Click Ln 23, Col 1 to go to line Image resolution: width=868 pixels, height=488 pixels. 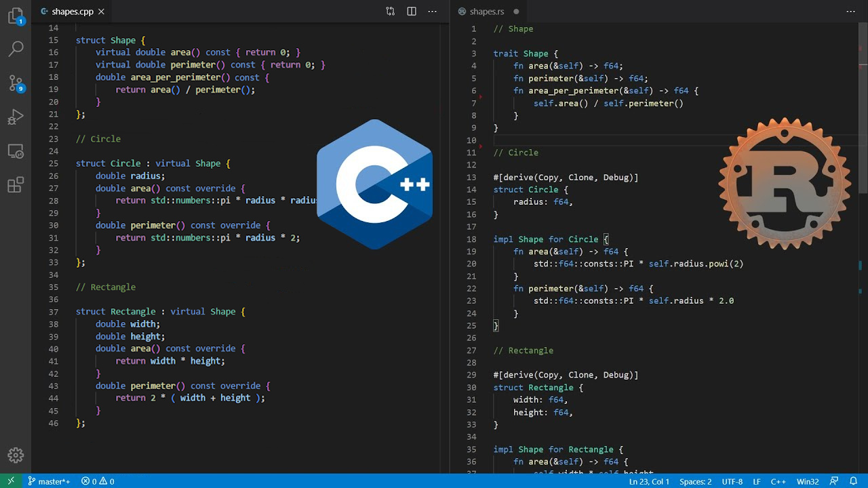(x=649, y=481)
